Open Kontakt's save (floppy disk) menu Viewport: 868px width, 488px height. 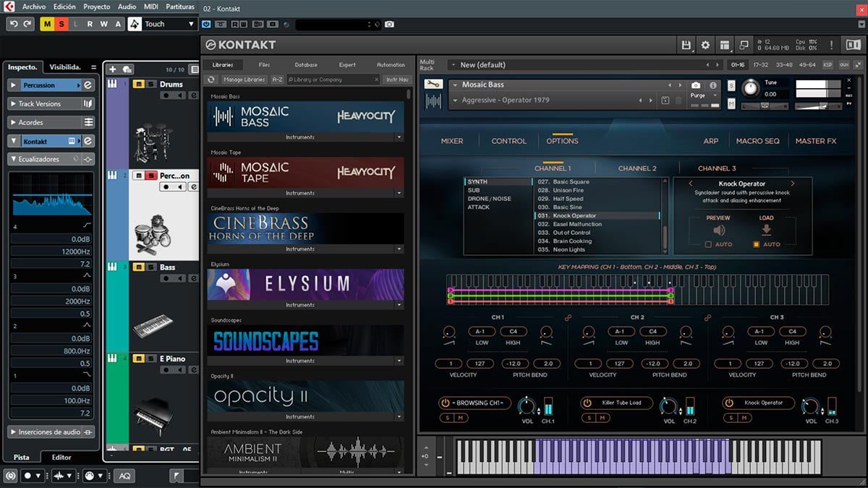click(686, 45)
